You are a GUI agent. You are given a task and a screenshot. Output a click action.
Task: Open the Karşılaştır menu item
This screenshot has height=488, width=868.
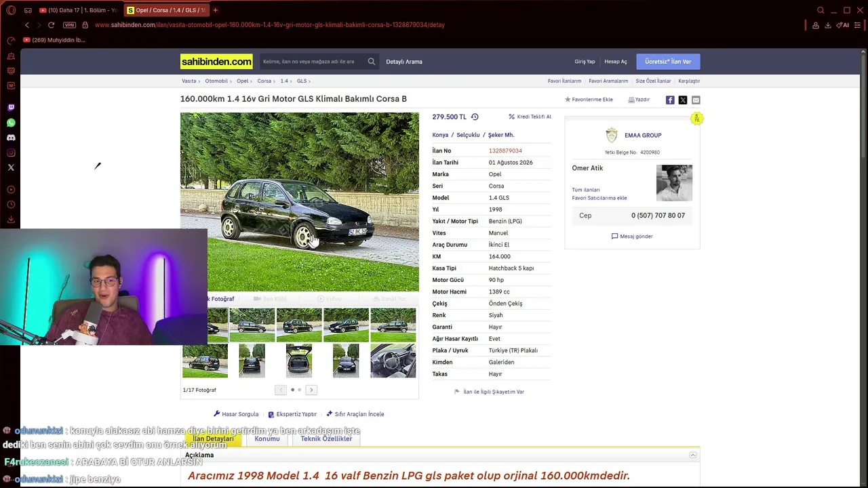[x=689, y=81]
